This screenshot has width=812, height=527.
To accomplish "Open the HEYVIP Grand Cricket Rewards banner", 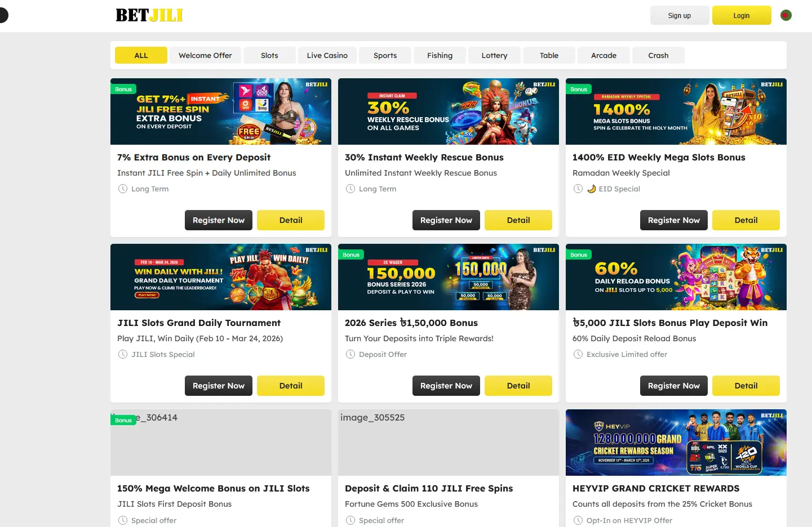I will [676, 443].
